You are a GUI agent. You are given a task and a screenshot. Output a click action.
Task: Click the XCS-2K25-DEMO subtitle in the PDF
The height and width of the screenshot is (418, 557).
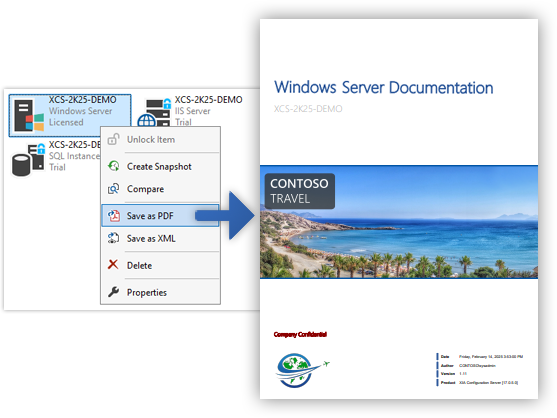[x=308, y=109]
